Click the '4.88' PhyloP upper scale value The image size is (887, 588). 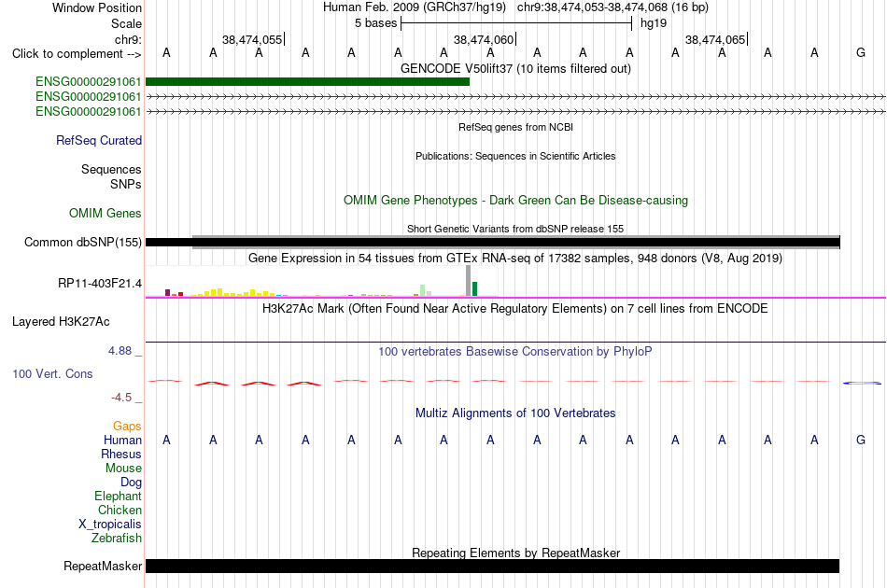(x=120, y=351)
